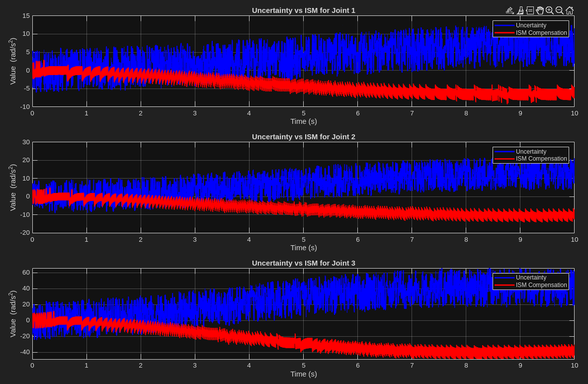Image resolution: width=588 pixels, height=384 pixels.
Task: Select the 'Uncertainty vs ISM for Joint 1' title
Action: 303,10
